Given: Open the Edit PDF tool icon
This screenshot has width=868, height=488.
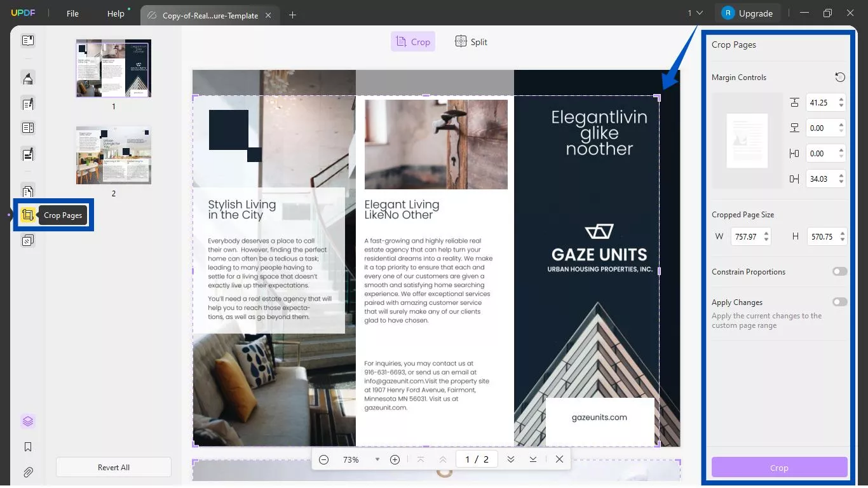Looking at the screenshot, I should point(28,104).
